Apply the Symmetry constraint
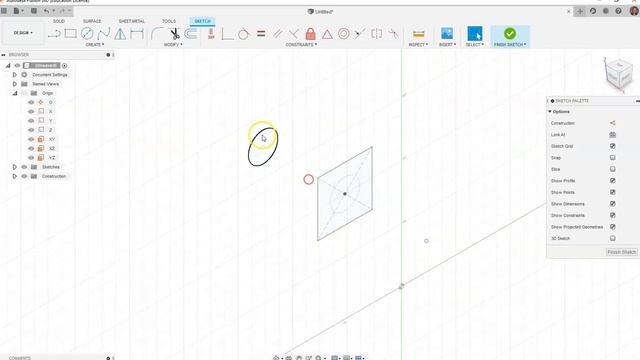Screen dimensions: 640x360 coord(376,33)
